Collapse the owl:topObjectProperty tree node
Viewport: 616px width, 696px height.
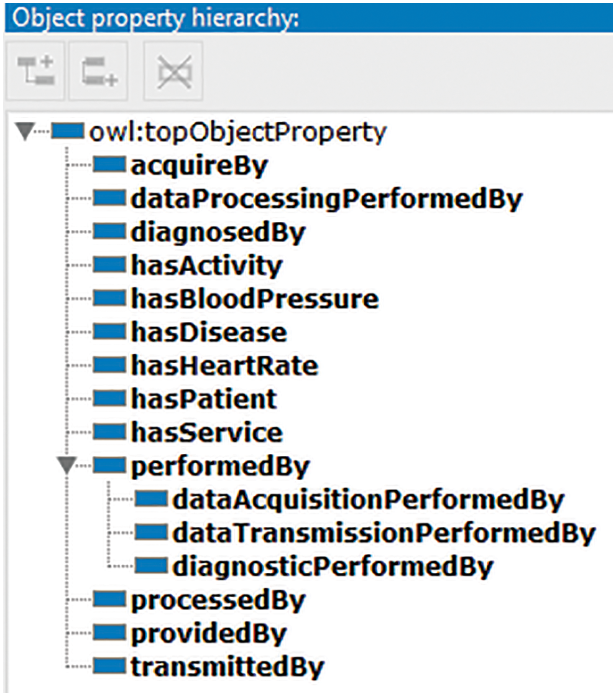[24, 132]
